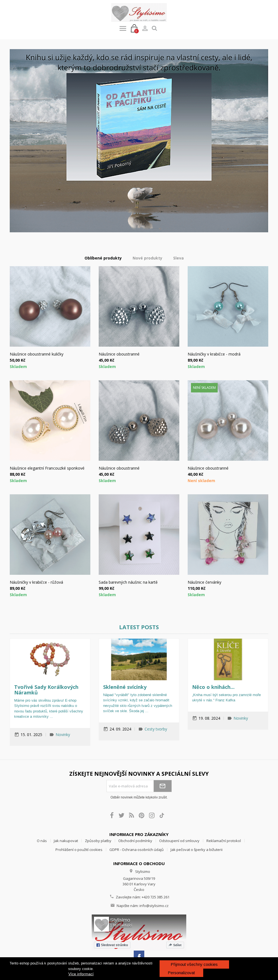278x980 pixels.
Task: Switch to the Nové produkty tab
Action: 147,258
